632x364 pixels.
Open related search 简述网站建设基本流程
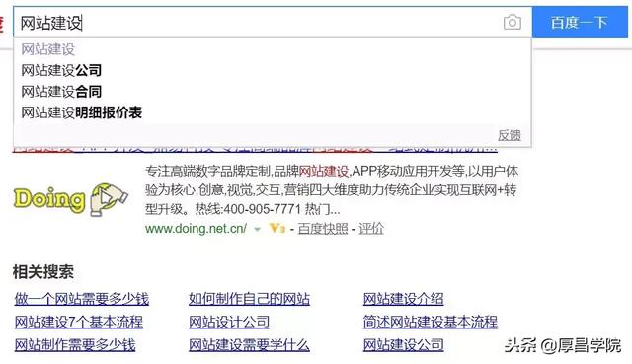tap(431, 322)
